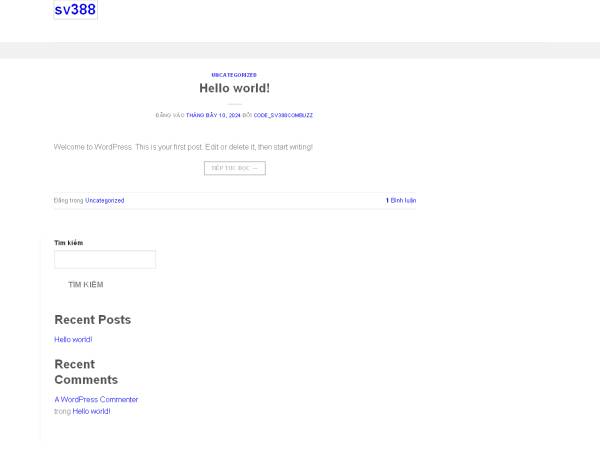This screenshot has height=450, width=600.
Task: Open the 1 Bình luận comments link
Action: (401, 200)
